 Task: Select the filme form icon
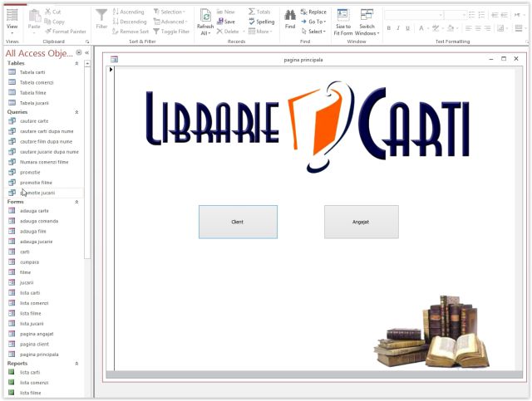coord(12,272)
